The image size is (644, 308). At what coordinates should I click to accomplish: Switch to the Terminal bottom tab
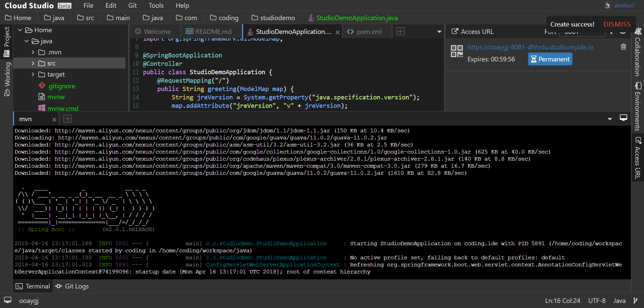tap(33, 286)
